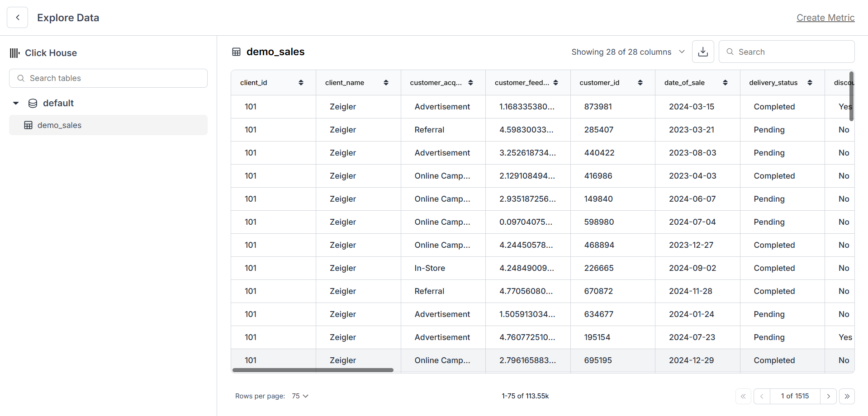Click the Search tables input field
The image size is (868, 416).
coord(108,78)
